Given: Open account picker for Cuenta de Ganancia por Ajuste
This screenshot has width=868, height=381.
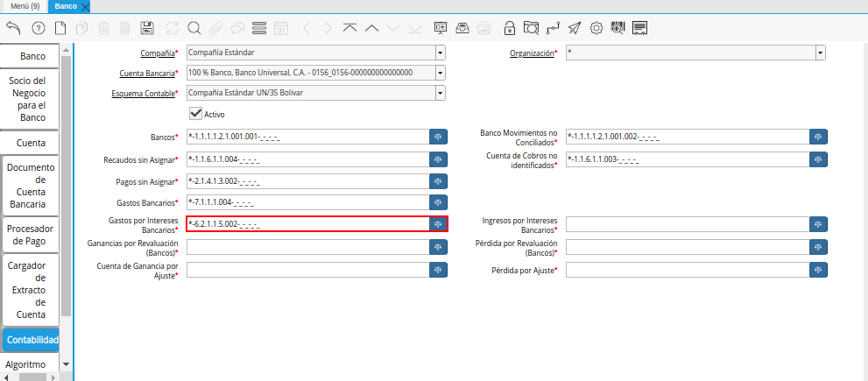Looking at the screenshot, I should (438, 270).
